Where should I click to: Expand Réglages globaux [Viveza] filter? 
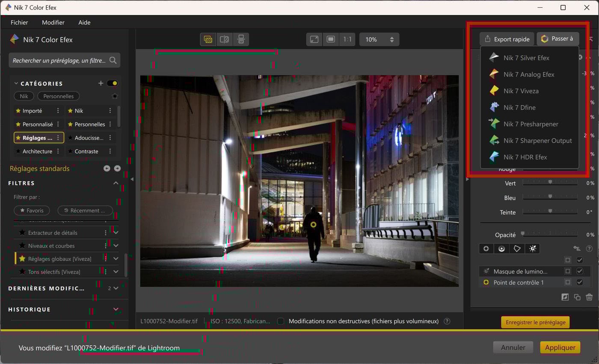coord(116,259)
